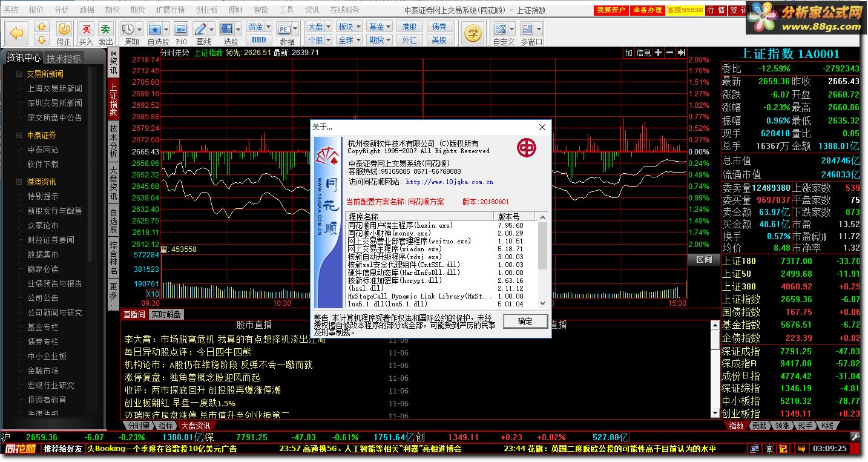Click the 记 notes icon in status bar
The image size is (868, 462).
[783, 449]
